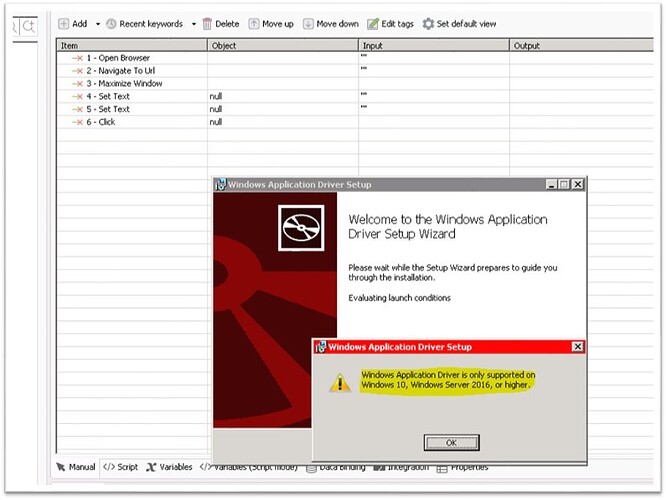This screenshot has width=666, height=500.
Task: Select step 4 - Set Text
Action: 108,96
